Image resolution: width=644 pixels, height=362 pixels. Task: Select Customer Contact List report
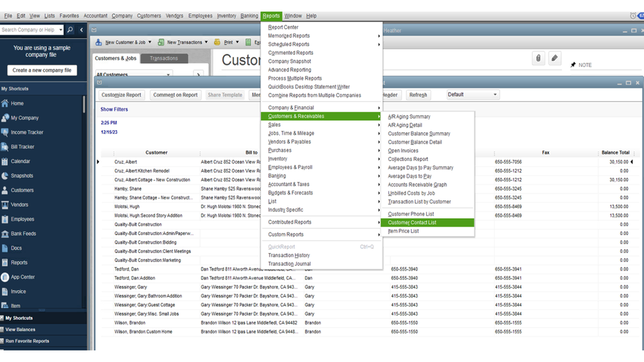point(427,222)
